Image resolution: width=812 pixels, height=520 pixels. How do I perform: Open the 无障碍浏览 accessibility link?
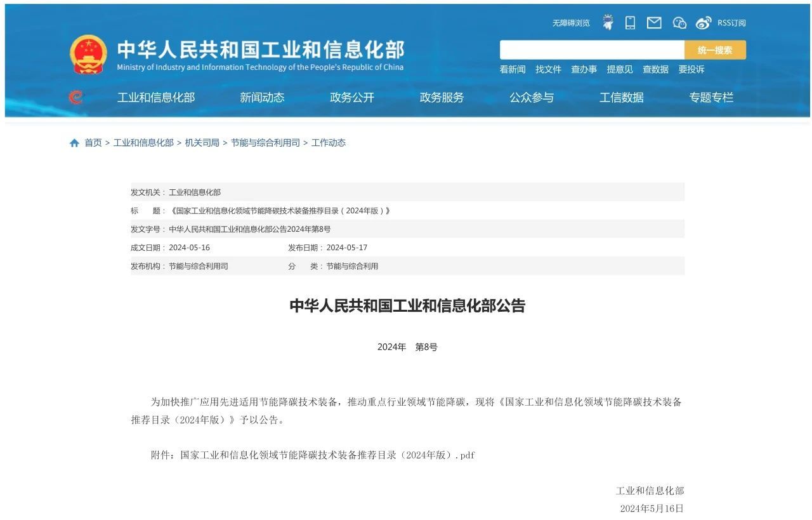click(570, 23)
